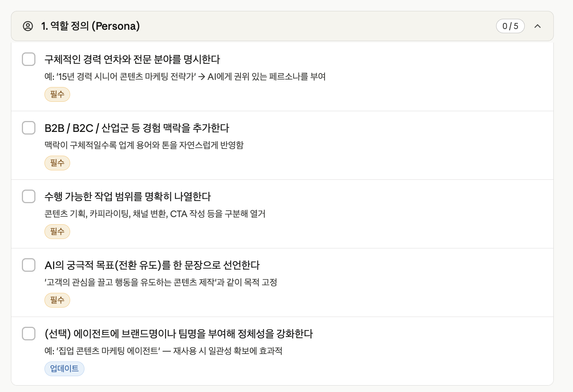This screenshot has height=392, width=573.
Task: Check the (선택) 에이전트 브랜드명 checkbox
Action: pos(29,334)
